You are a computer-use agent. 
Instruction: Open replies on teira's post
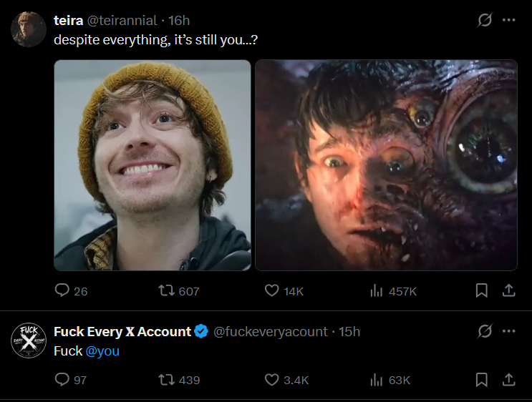click(71, 291)
